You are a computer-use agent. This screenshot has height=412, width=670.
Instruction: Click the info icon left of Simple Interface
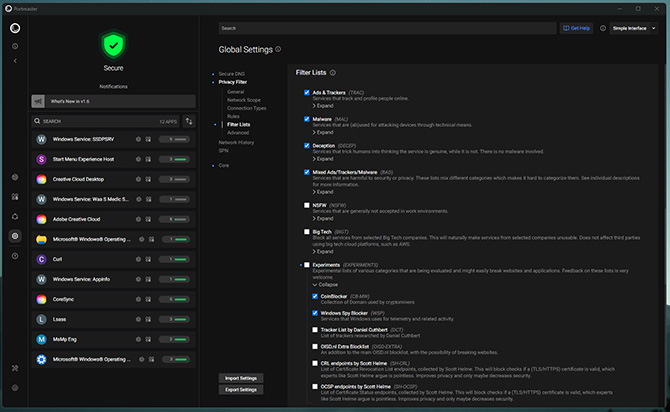pos(603,28)
